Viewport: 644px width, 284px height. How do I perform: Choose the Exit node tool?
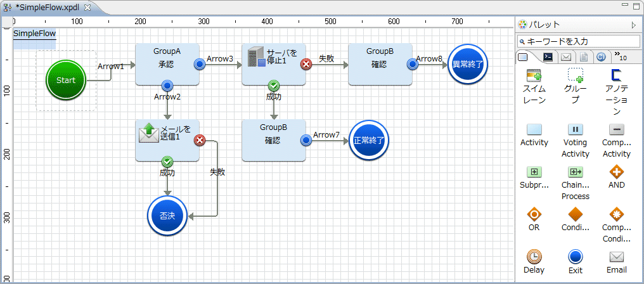(575, 262)
